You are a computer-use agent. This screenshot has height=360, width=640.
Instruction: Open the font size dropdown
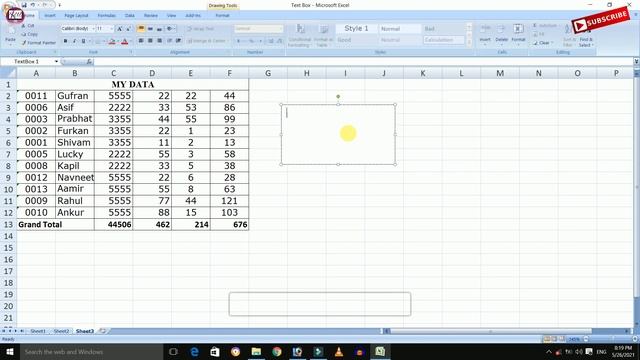pyautogui.click(x=111, y=29)
